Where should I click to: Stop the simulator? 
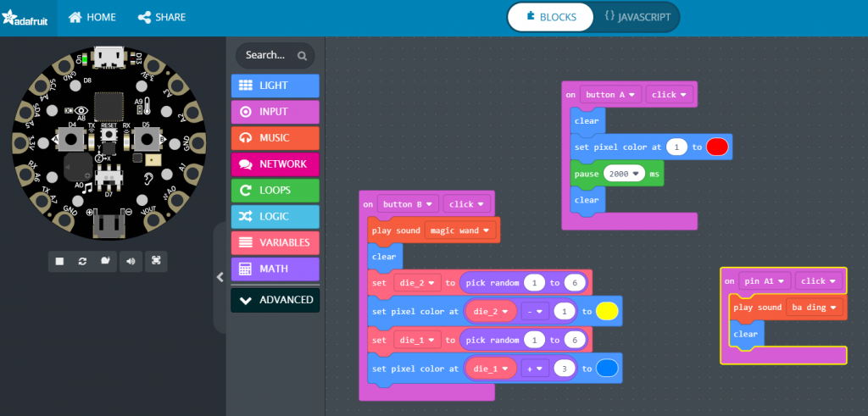pyautogui.click(x=60, y=261)
